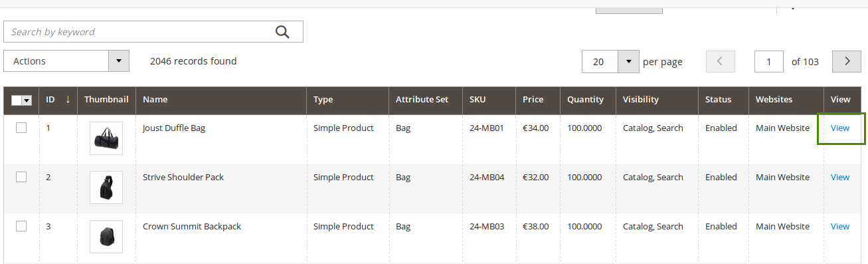
Task: Sort by the Visibility column header
Action: 657,100
